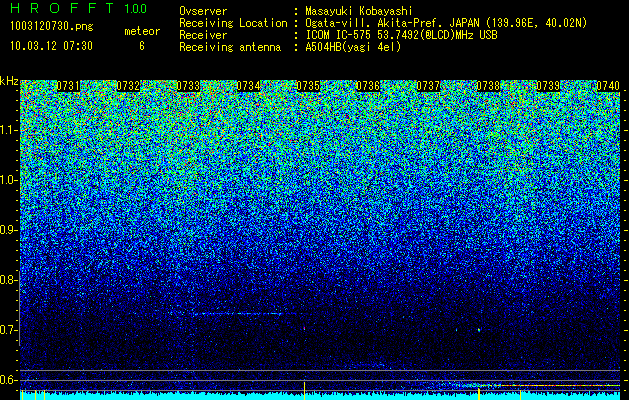Click the kHz axis unit label
This screenshot has height=400, width=629.
tap(9, 81)
